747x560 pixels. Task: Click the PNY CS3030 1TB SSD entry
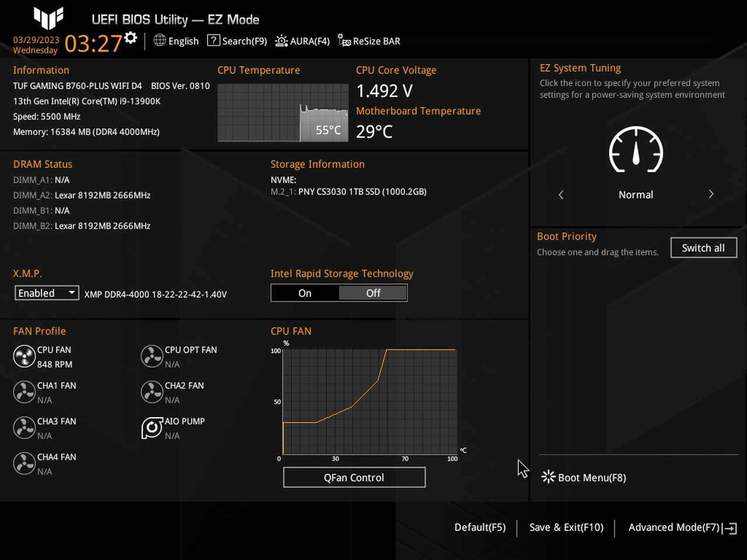362,191
